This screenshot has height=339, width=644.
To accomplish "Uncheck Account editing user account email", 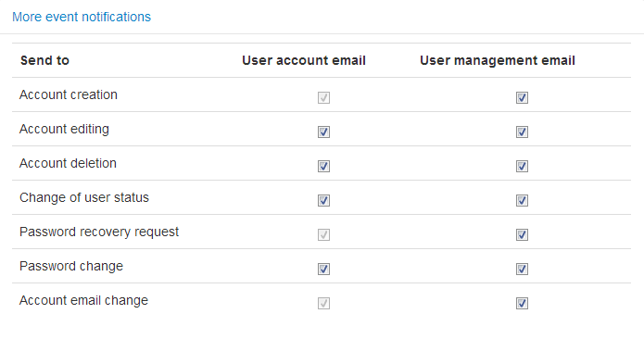I will [323, 132].
